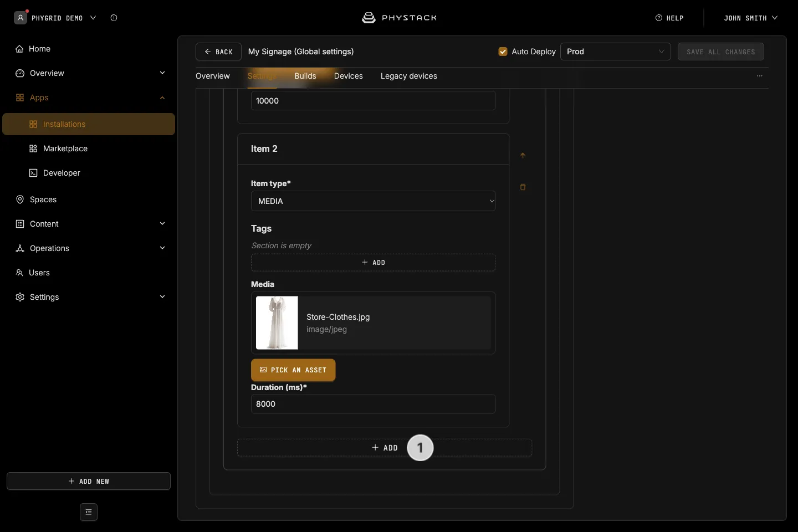
Task: Click the Content icon in sidebar
Action: point(20,224)
